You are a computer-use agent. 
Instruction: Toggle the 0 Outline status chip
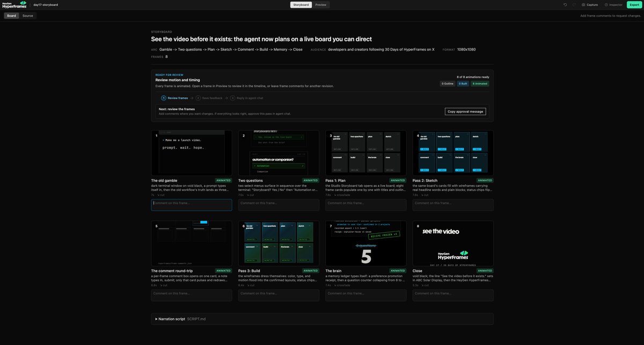[x=448, y=83]
